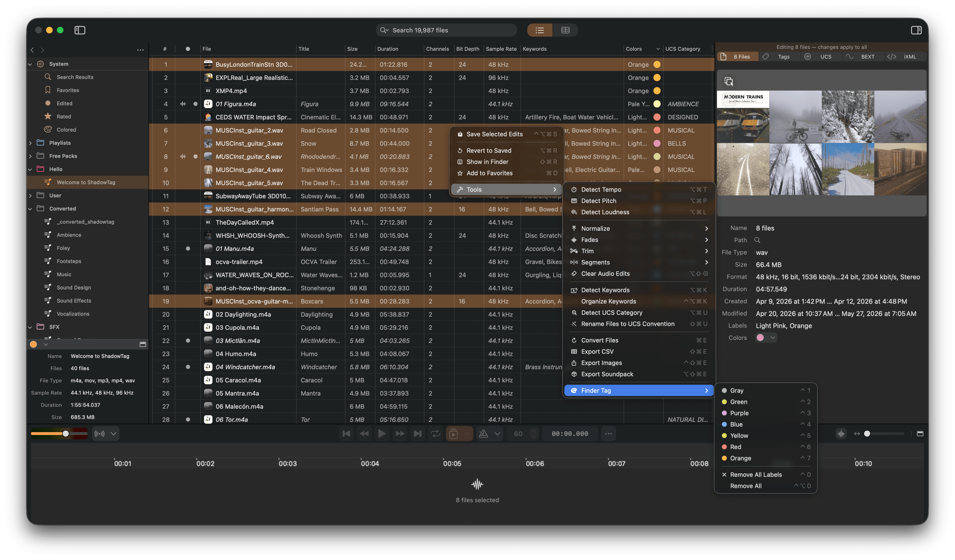Expand the Playlists folder
The image size is (955, 560).
point(30,143)
